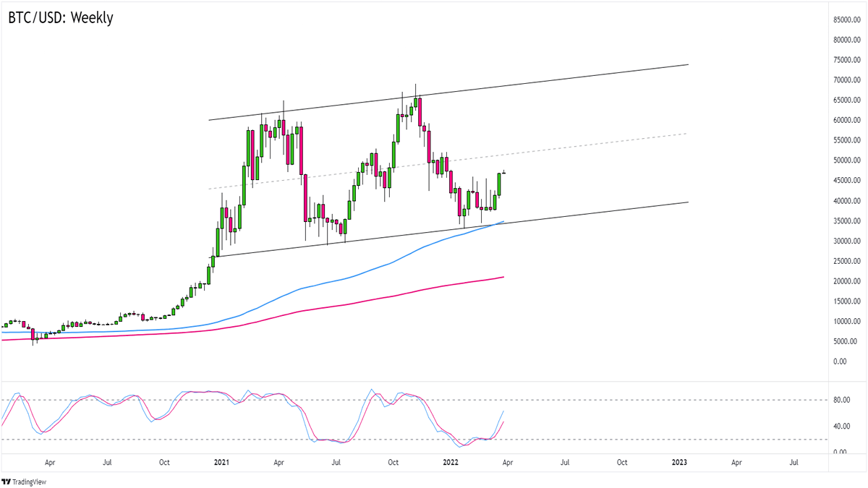This screenshot has width=868, height=488.
Task: Click the 40000.00 price axis label
Action: (846, 201)
